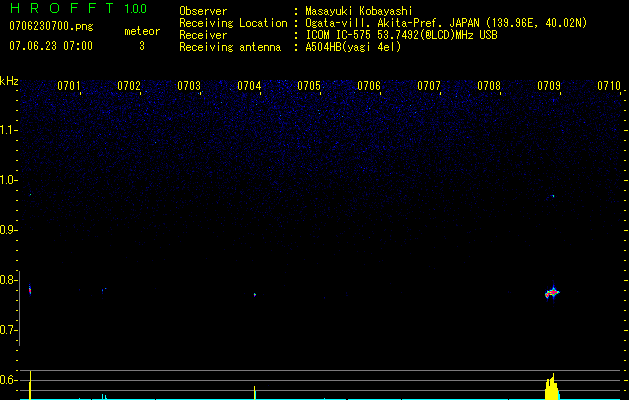
Task: Click the Receiving Location field label
Action: (x=233, y=23)
